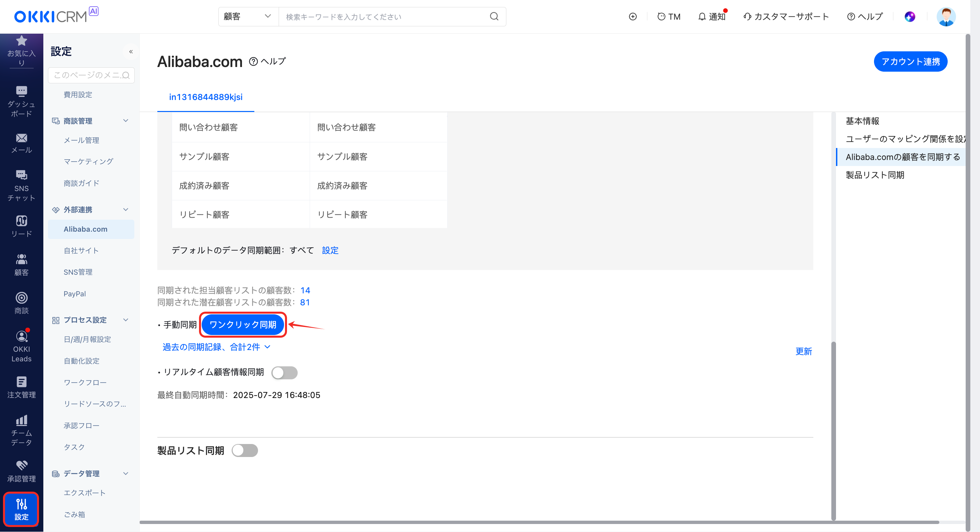This screenshot has height=532, width=980.
Task: Open マーケティング in settings menu
Action: click(88, 162)
